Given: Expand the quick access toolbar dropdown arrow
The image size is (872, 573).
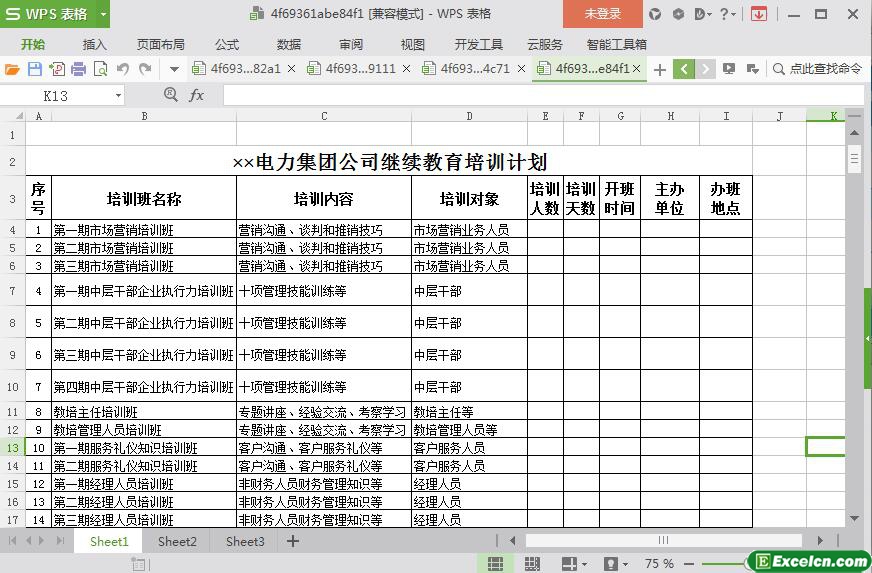Looking at the screenshot, I should (x=174, y=69).
